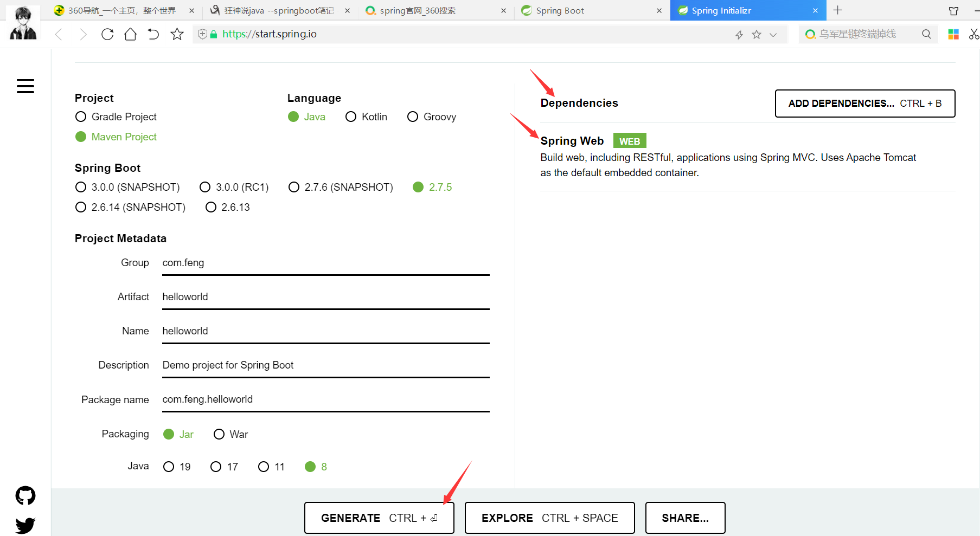This screenshot has width=980, height=536.
Task: Click the Description input field
Action: pos(325,365)
